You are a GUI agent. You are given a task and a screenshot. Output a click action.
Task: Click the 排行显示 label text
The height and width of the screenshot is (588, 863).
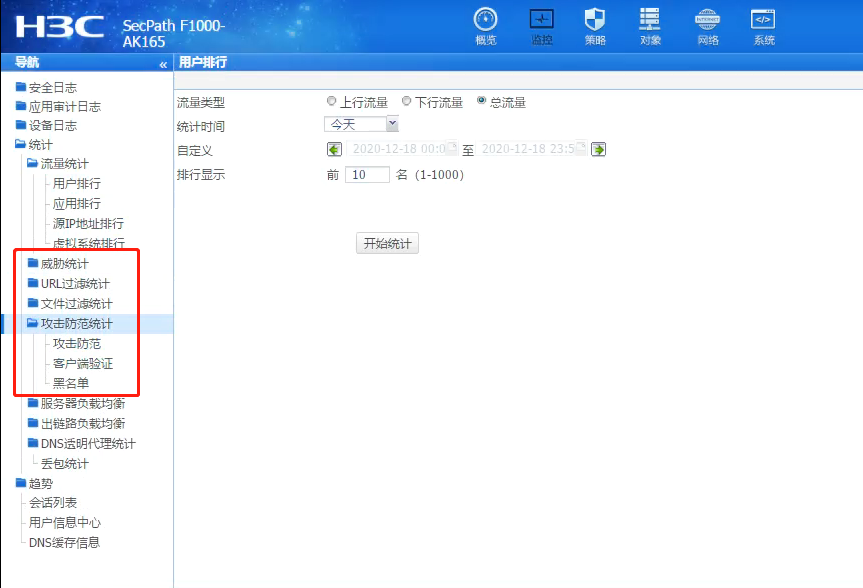(200, 175)
